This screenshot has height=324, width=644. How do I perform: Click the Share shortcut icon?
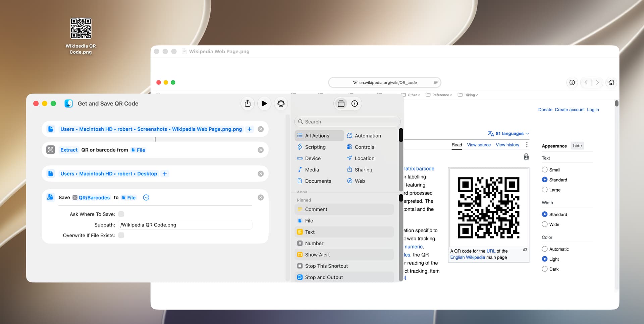point(248,104)
